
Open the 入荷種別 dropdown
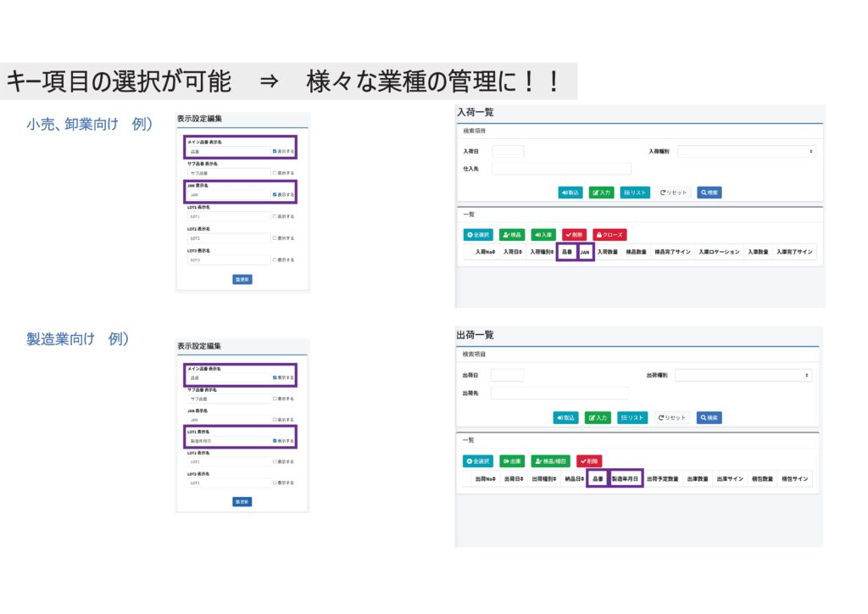(x=746, y=151)
